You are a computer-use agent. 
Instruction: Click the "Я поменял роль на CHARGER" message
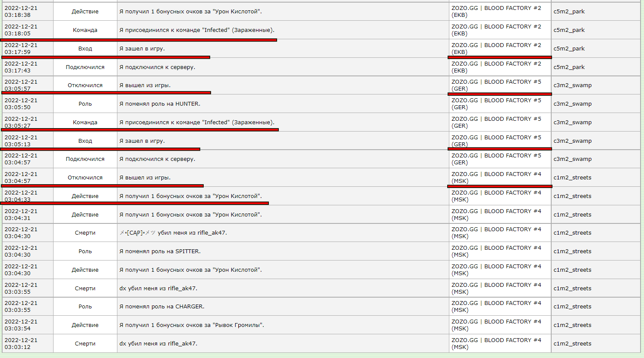(x=162, y=307)
